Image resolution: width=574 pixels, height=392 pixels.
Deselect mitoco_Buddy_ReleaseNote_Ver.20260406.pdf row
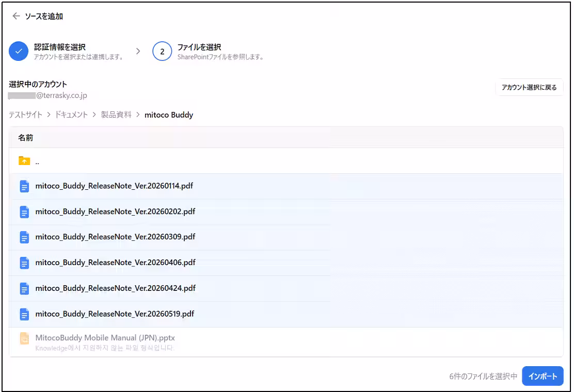tap(286, 263)
